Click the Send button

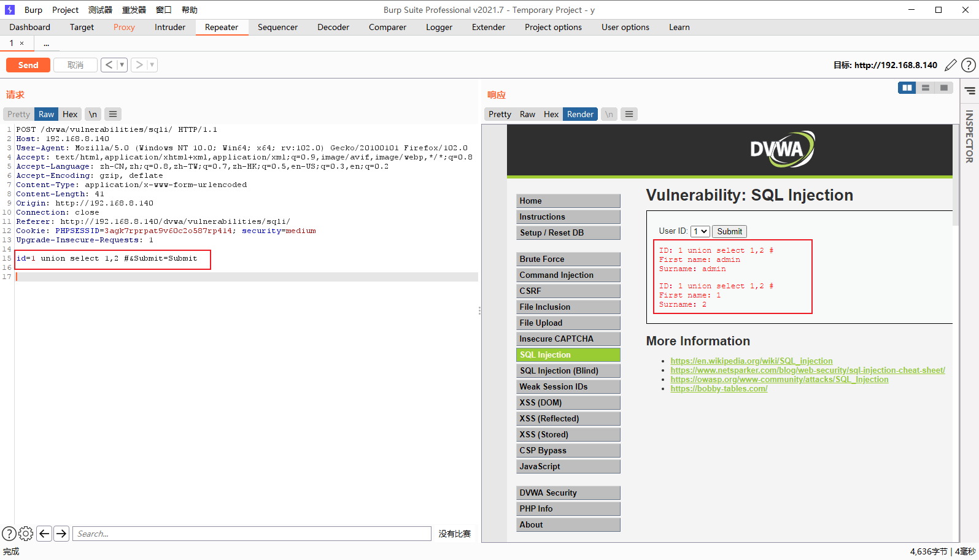pos(28,65)
